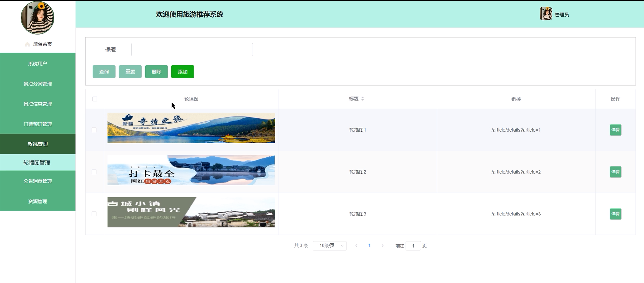Check the 轮播图1 row checkbox
This screenshot has width=644, height=283.
tap(94, 130)
